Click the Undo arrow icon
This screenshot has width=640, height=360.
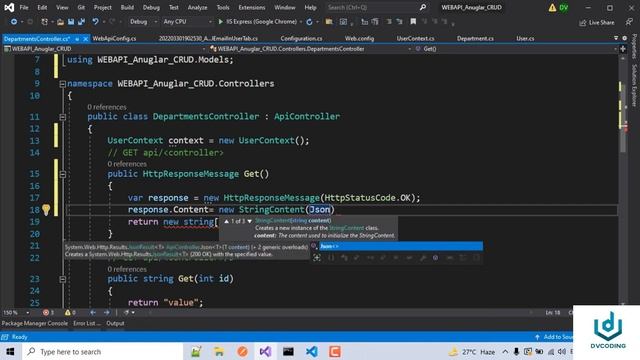pos(95,22)
